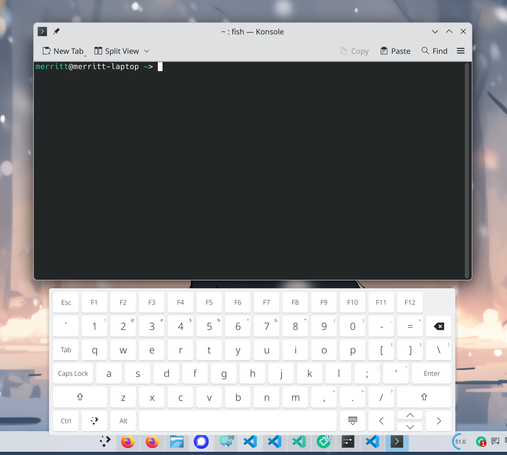The width and height of the screenshot is (507, 455).
Task: Click the Konsole vertical scrollbar
Action: tap(467, 170)
